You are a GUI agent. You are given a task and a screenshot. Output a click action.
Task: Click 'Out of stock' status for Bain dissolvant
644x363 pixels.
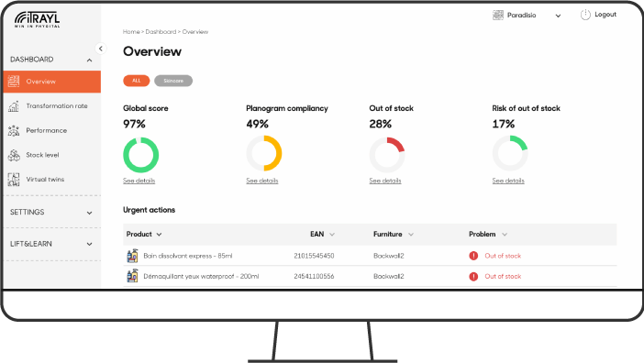click(503, 256)
